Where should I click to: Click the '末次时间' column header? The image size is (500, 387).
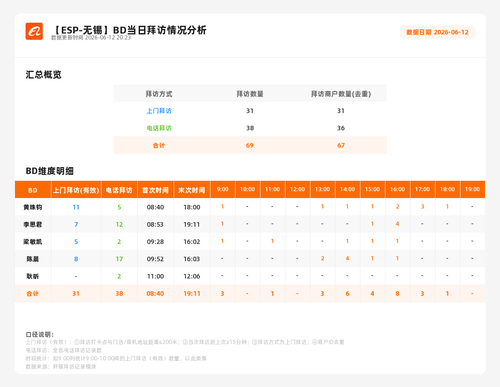click(192, 190)
